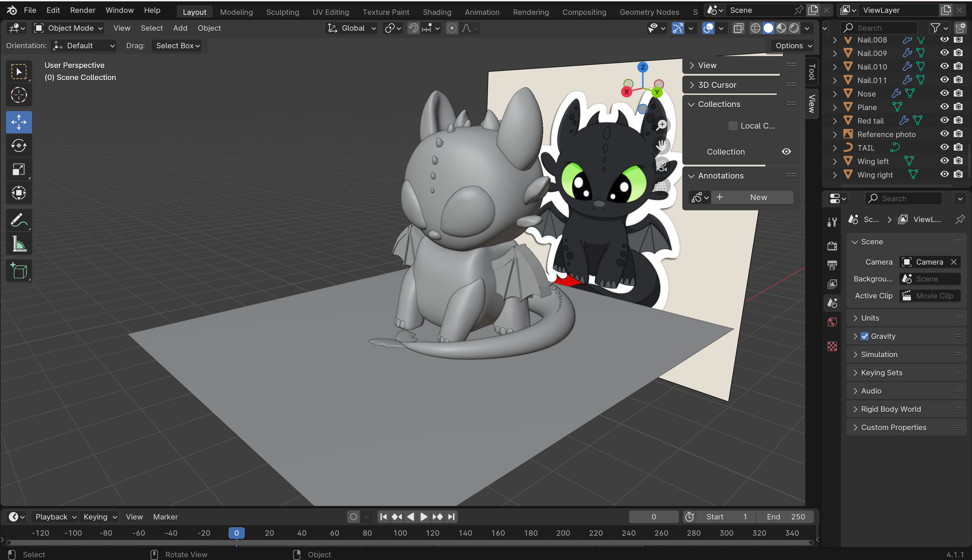The width and height of the screenshot is (972, 560).
Task: Expand the 3D Cursor panel
Action: tap(717, 85)
